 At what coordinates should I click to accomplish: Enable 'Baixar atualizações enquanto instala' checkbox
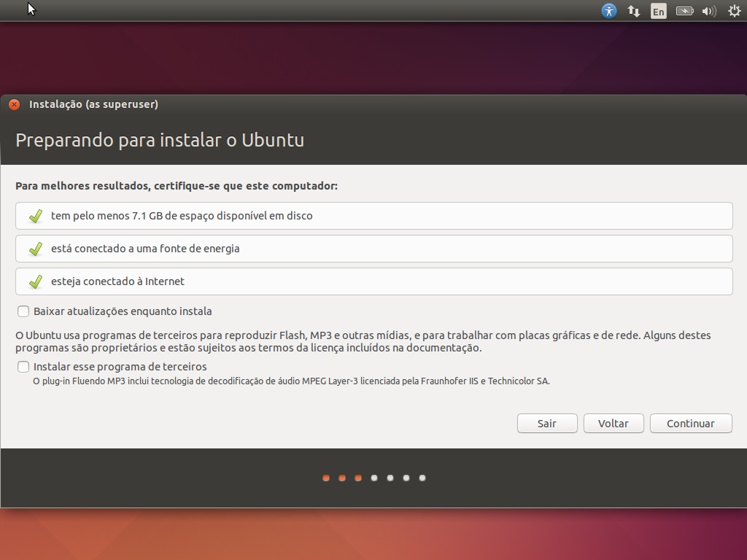click(24, 311)
